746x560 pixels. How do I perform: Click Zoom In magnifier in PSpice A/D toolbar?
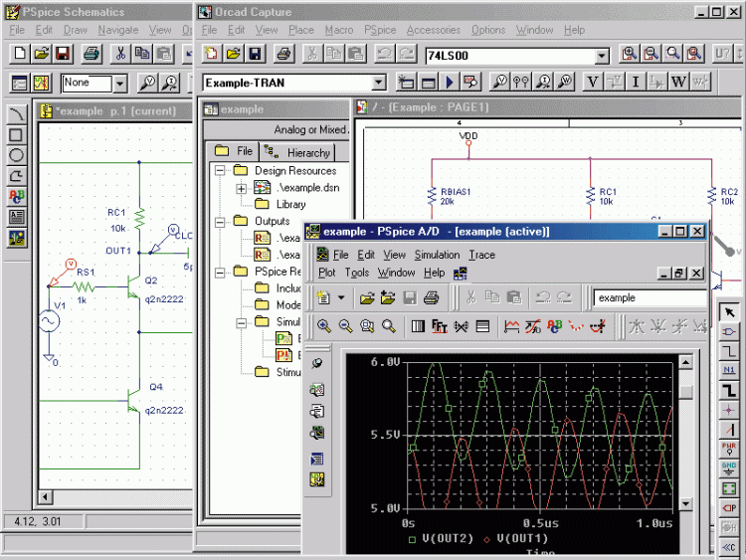click(324, 326)
